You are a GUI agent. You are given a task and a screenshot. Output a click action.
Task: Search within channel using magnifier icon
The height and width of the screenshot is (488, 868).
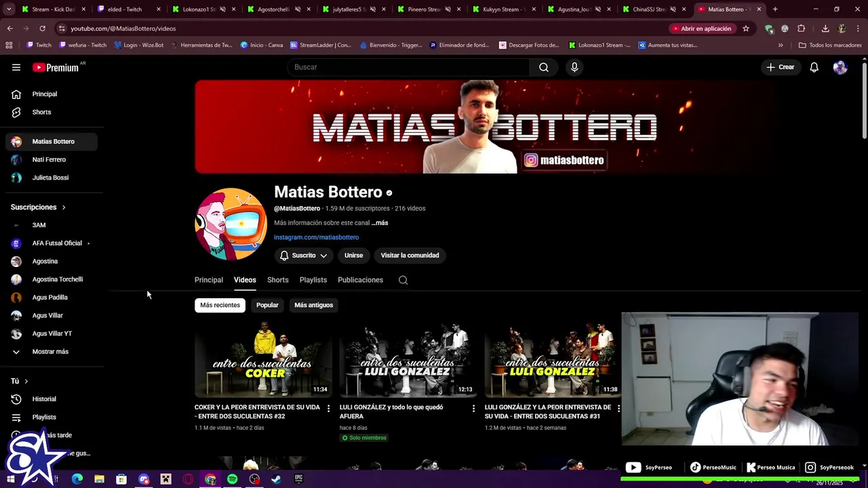click(403, 280)
